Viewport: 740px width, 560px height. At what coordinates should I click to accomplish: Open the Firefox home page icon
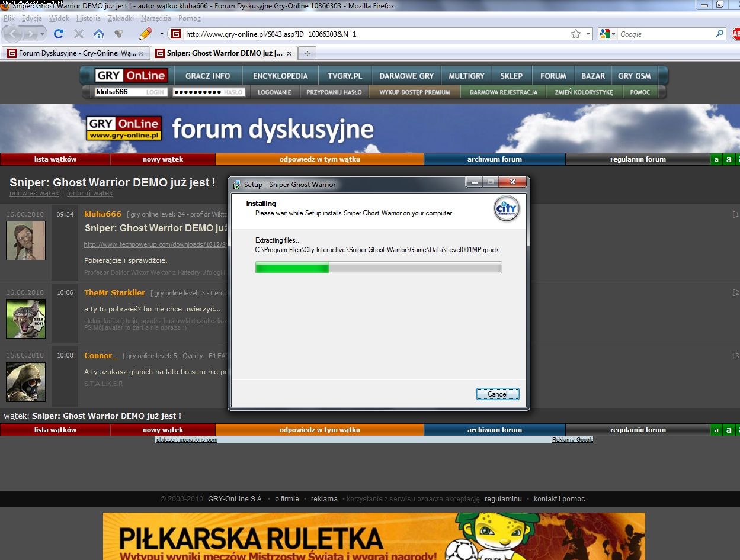pos(99,34)
